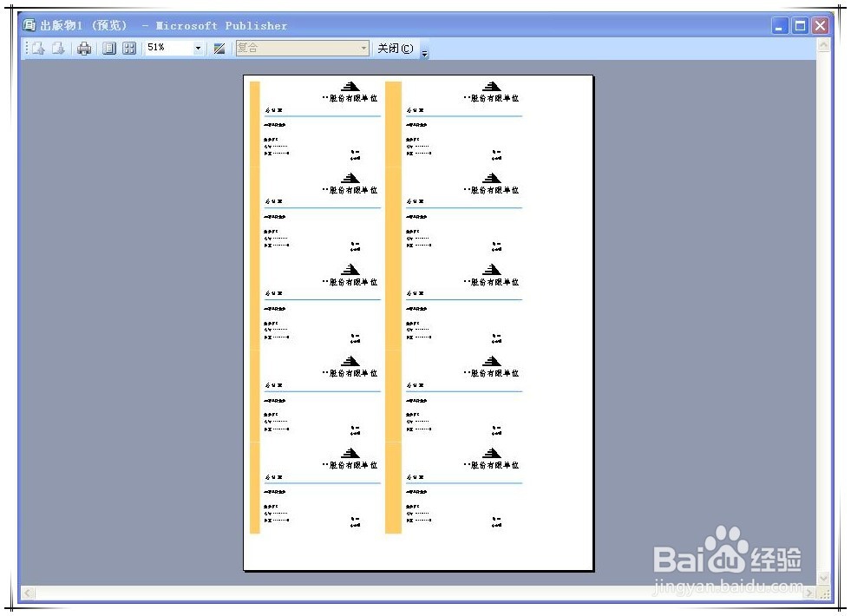Image resolution: width=851 pixels, height=616 pixels.
Task: Click the previewed business card page
Action: 418,323
